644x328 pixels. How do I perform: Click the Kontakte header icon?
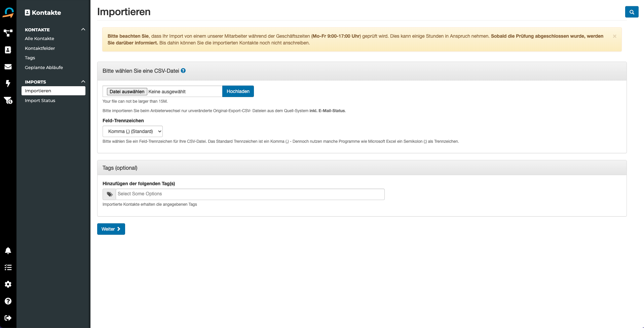(28, 12)
